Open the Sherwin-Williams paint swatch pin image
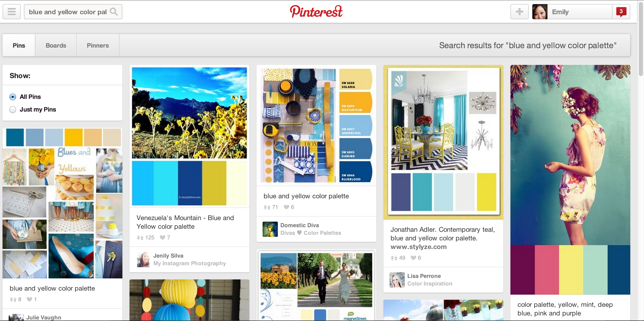The image size is (644, 321). [x=316, y=125]
